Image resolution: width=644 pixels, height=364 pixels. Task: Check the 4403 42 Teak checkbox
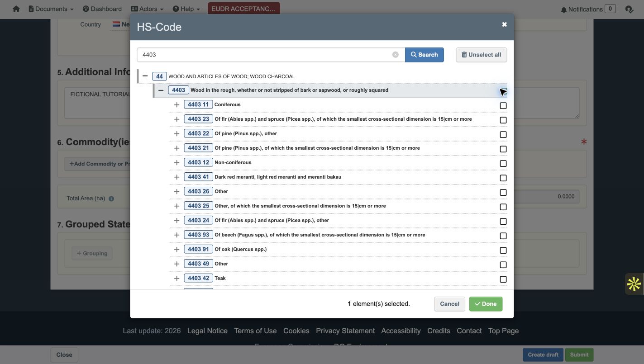point(503,279)
